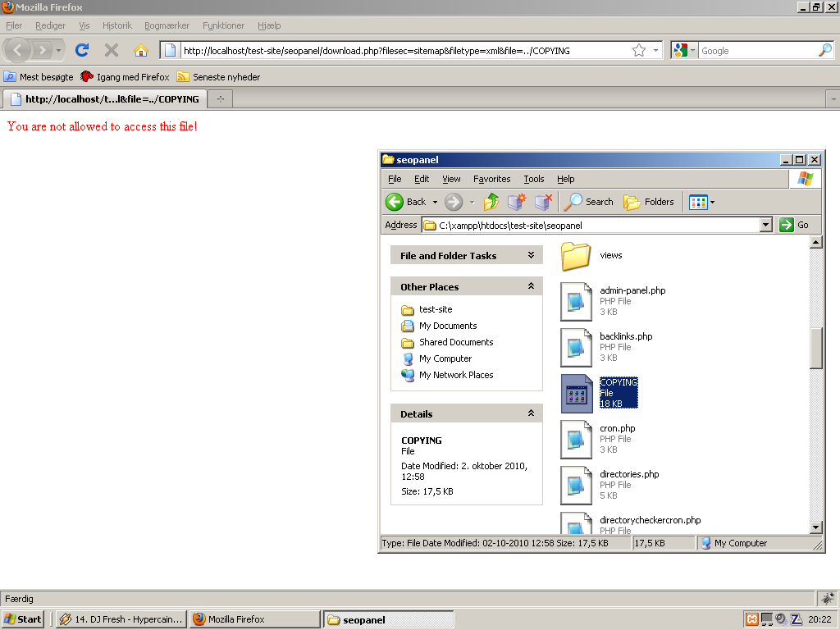Open the Explorer Tools menu

coord(533,179)
